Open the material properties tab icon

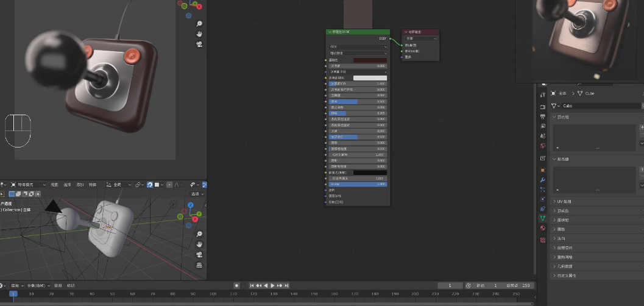pyautogui.click(x=542, y=227)
